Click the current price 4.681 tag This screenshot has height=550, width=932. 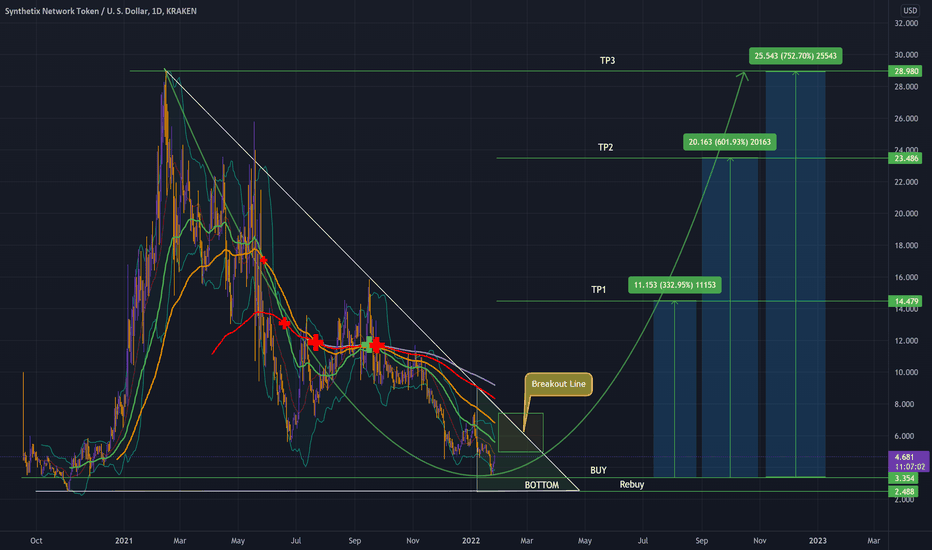point(908,461)
